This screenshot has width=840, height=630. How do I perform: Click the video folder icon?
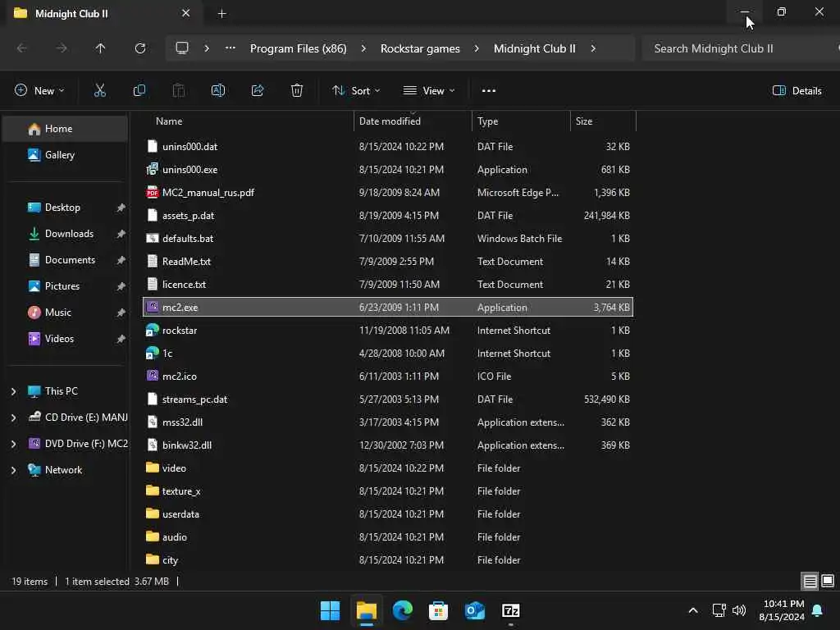coord(152,468)
